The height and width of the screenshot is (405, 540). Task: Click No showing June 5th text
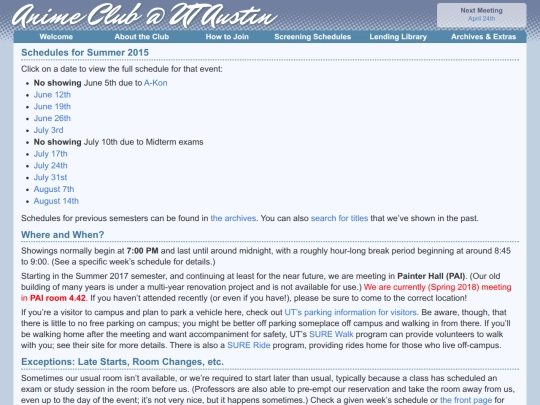point(101,83)
